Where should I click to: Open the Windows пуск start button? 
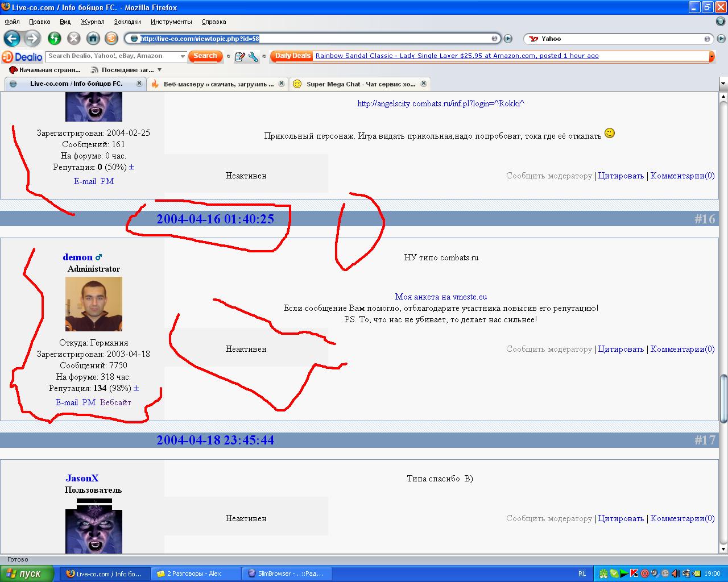(27, 573)
